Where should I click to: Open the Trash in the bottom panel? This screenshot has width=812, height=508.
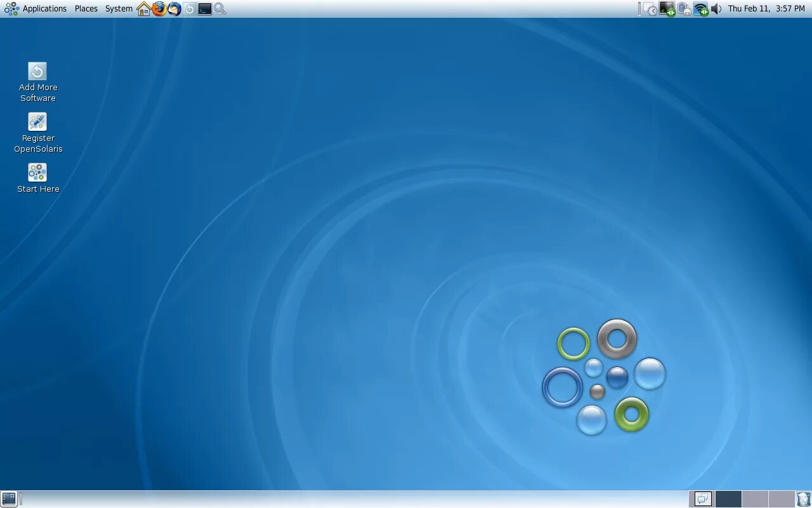(x=804, y=499)
